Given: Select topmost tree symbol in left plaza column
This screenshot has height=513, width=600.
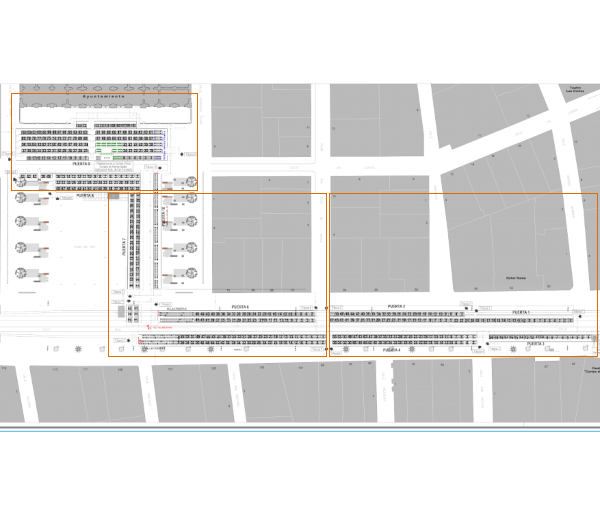Looking at the screenshot, I should coord(22,197).
